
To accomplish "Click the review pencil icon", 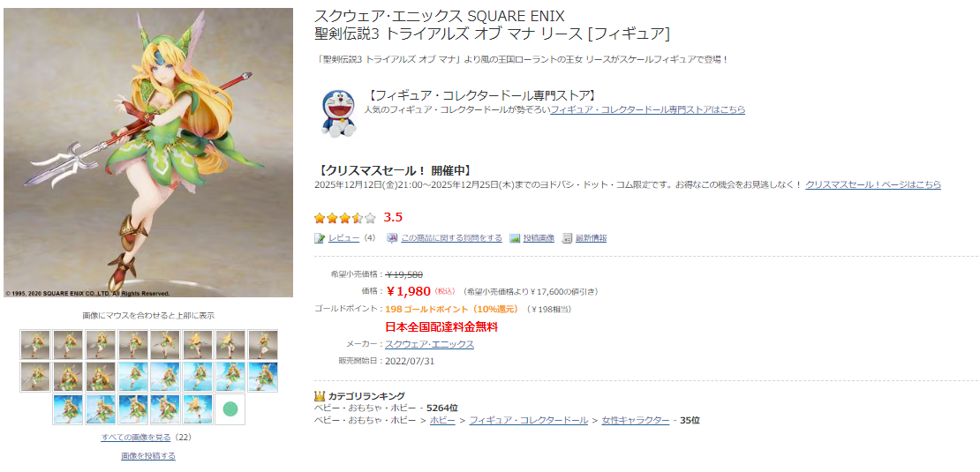I will pyautogui.click(x=320, y=238).
